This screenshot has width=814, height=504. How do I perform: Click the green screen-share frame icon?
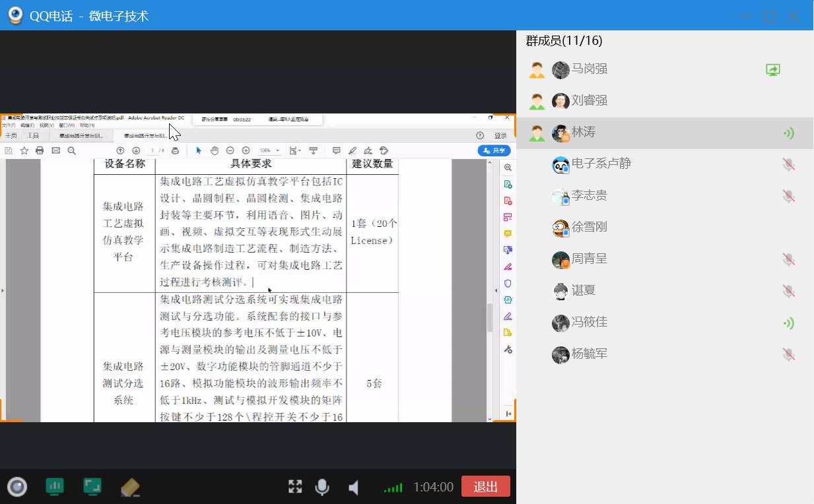[92, 487]
